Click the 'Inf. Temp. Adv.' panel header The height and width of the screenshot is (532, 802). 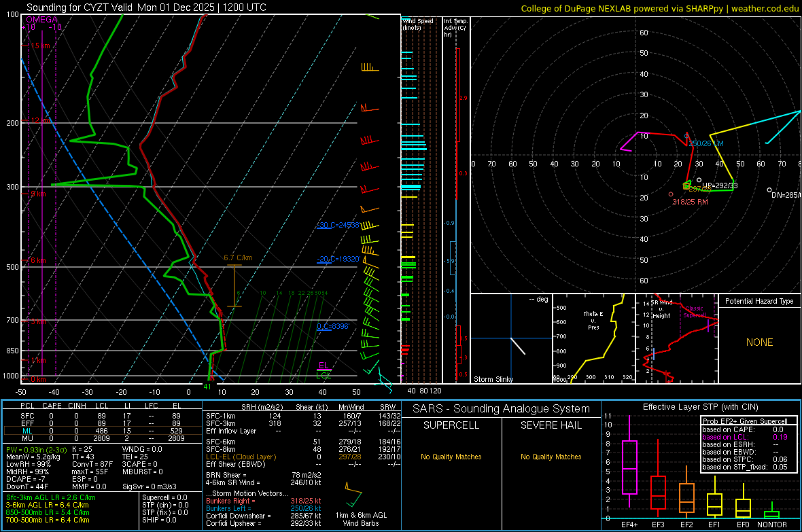tap(455, 28)
